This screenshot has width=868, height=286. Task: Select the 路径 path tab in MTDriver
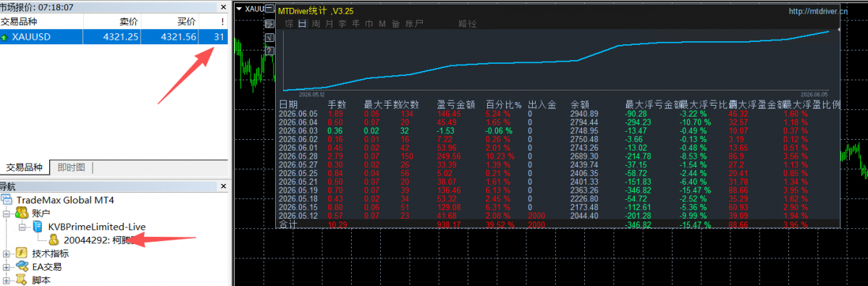click(467, 24)
